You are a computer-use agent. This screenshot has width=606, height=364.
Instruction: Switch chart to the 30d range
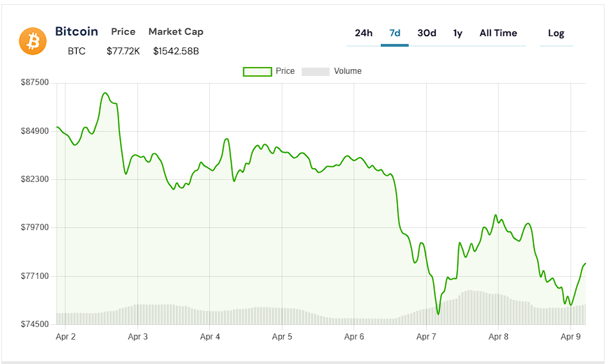tap(427, 33)
